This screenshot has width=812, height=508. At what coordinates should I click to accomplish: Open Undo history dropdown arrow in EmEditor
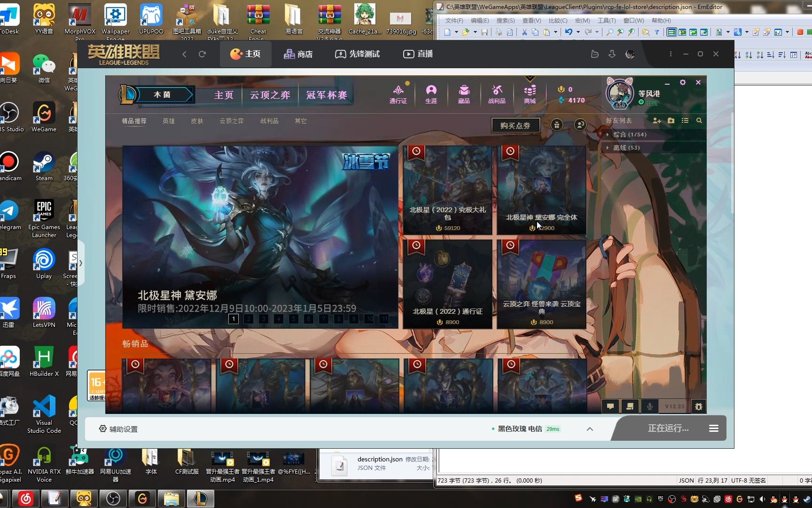pyautogui.click(x=578, y=32)
